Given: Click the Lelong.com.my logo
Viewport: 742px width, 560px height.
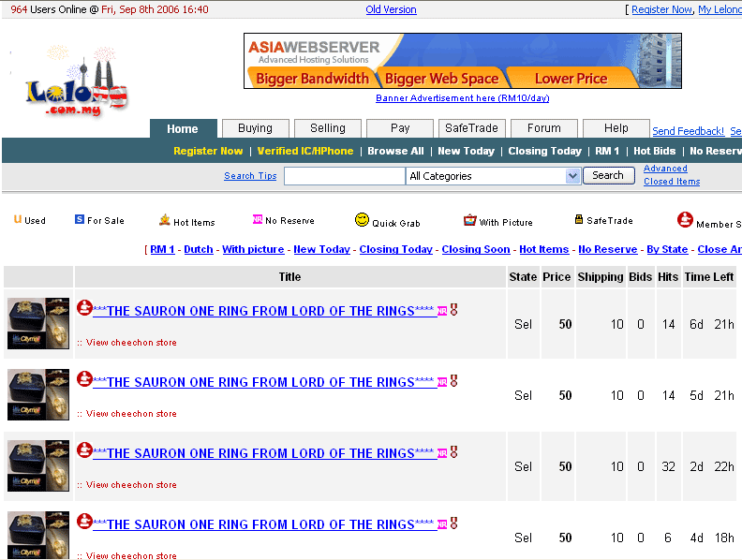Looking at the screenshot, I should pyautogui.click(x=76, y=82).
